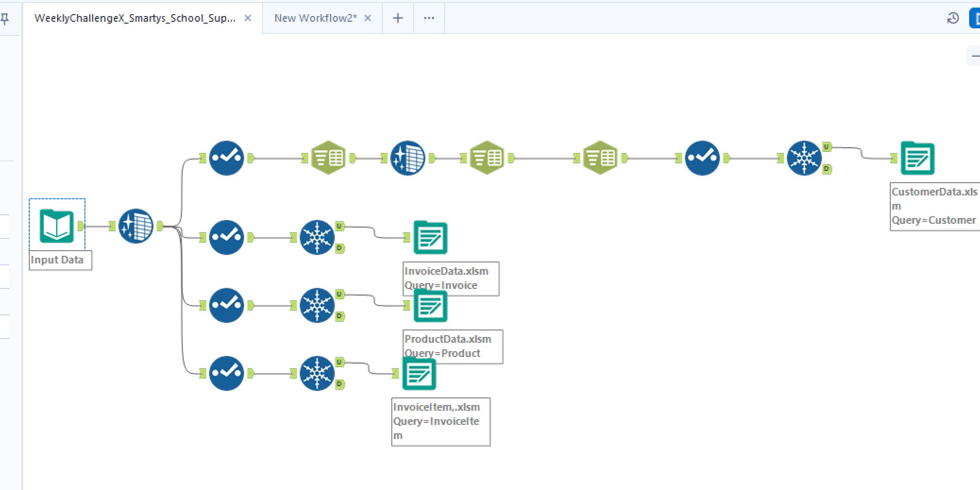
Task: Close the WeeklyChallengeX workflow tab
Action: [248, 18]
